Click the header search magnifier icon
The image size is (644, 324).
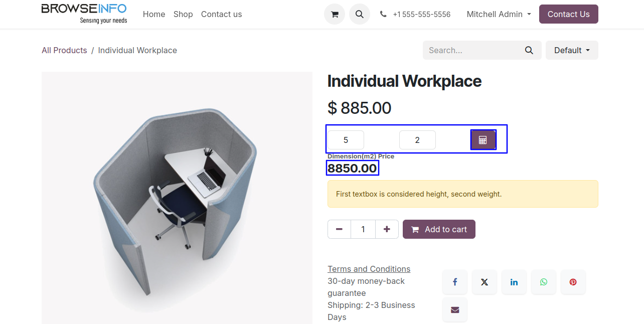(359, 14)
